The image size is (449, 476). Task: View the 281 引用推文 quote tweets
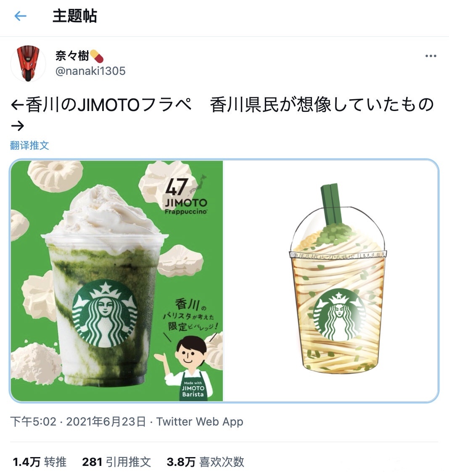click(116, 462)
